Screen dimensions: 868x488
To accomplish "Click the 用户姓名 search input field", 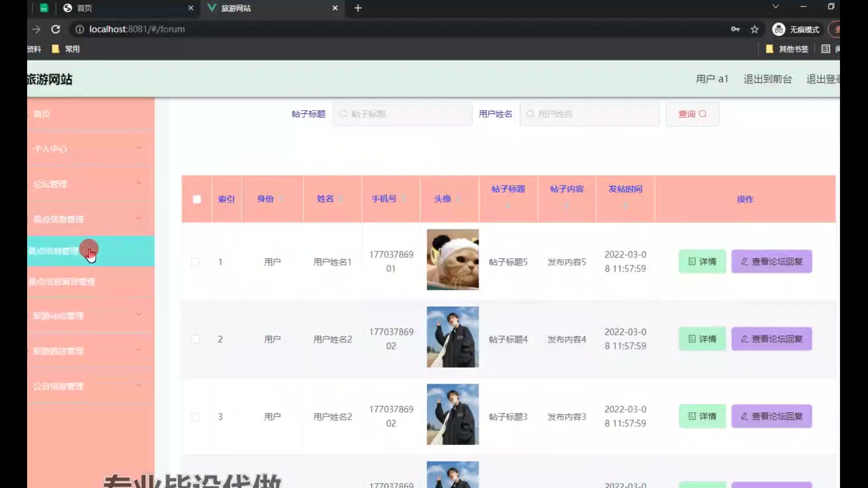I will 590,114.
